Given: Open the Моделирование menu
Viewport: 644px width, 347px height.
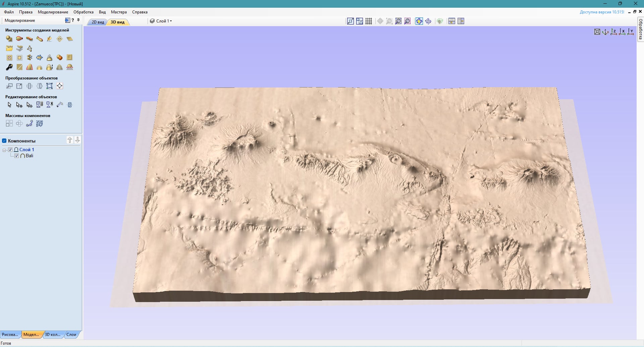Looking at the screenshot, I should tap(53, 12).
